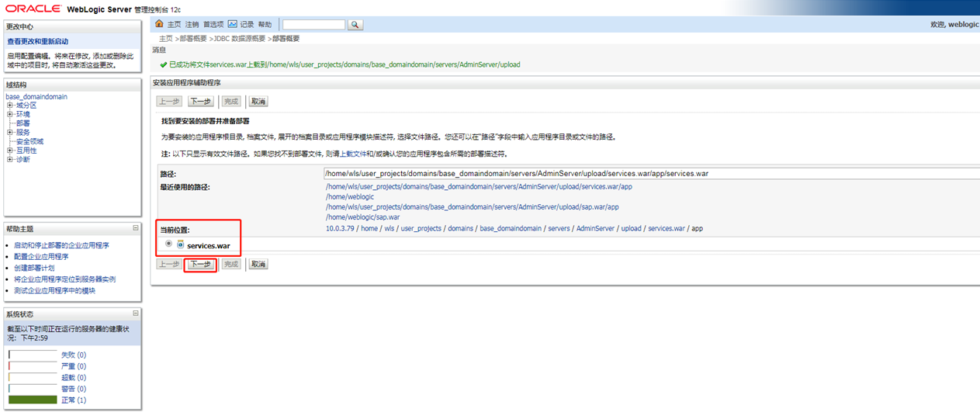980x419 pixels.
Task: Open 部署 in the domain structure tree
Action: (x=23, y=123)
